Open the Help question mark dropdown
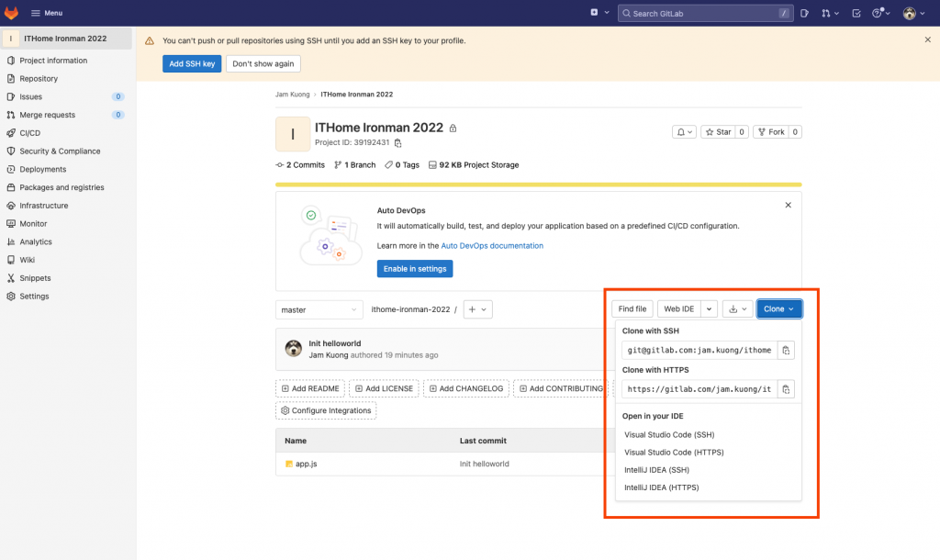 [880, 13]
